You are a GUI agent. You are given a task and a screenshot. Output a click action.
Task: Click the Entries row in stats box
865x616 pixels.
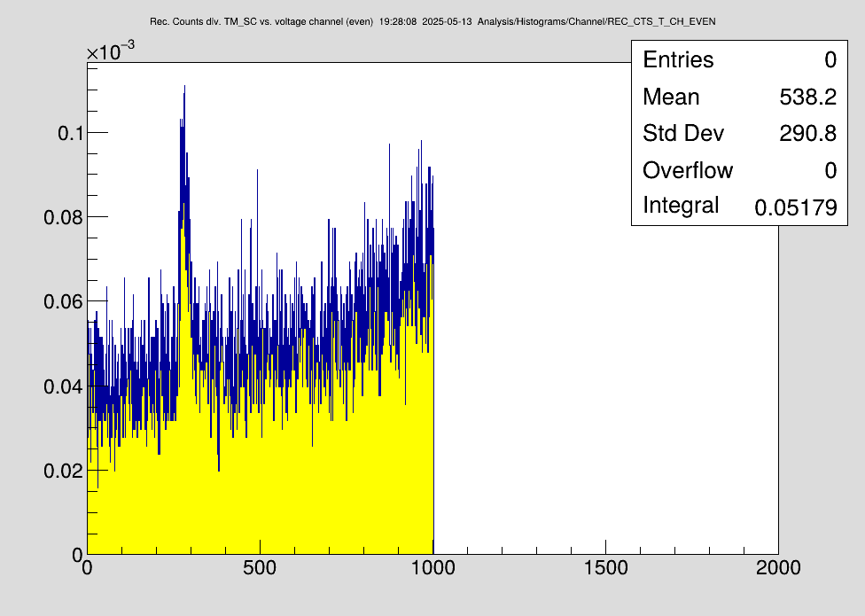click(x=739, y=59)
